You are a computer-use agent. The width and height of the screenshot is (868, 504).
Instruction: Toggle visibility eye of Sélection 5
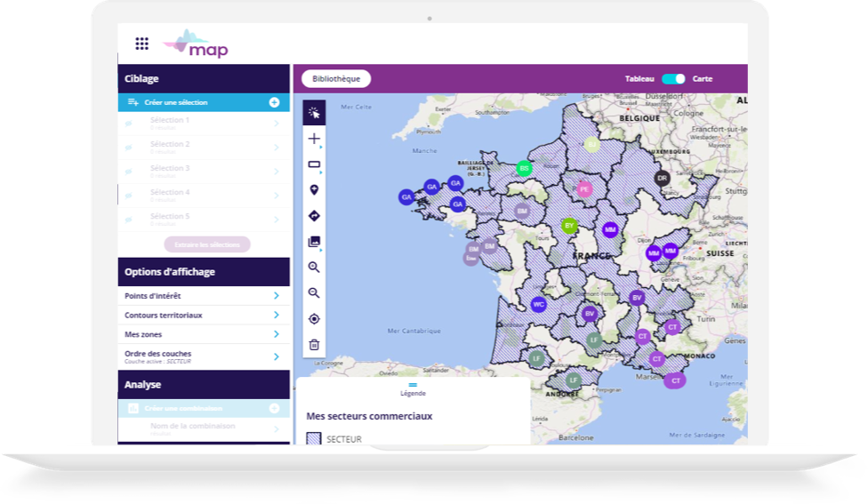coord(128,220)
